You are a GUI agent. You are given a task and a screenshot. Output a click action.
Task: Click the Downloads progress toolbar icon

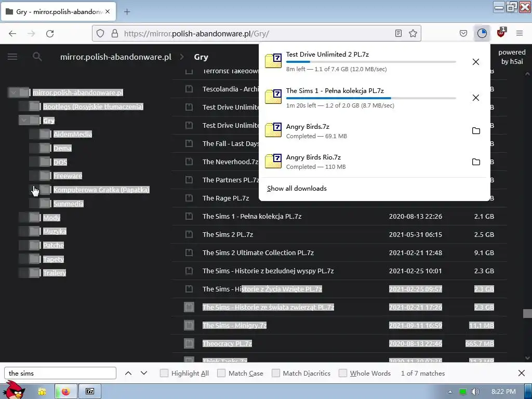[482, 33]
